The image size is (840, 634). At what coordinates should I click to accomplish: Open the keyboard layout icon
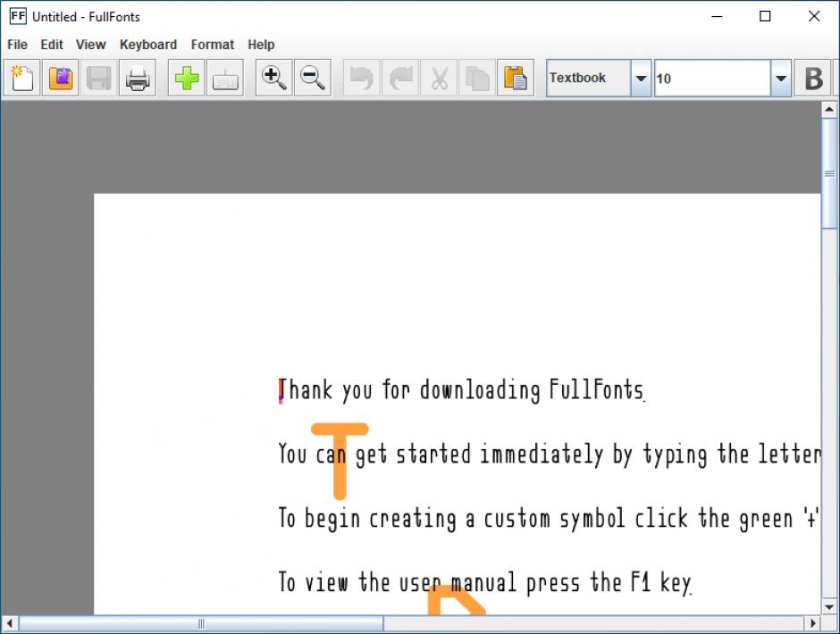tap(225, 79)
